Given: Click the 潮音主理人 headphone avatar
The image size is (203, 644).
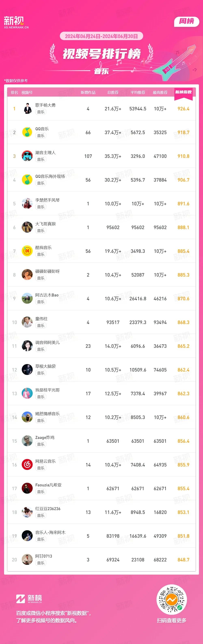Looking at the screenshot, I should pyautogui.click(x=27, y=156).
